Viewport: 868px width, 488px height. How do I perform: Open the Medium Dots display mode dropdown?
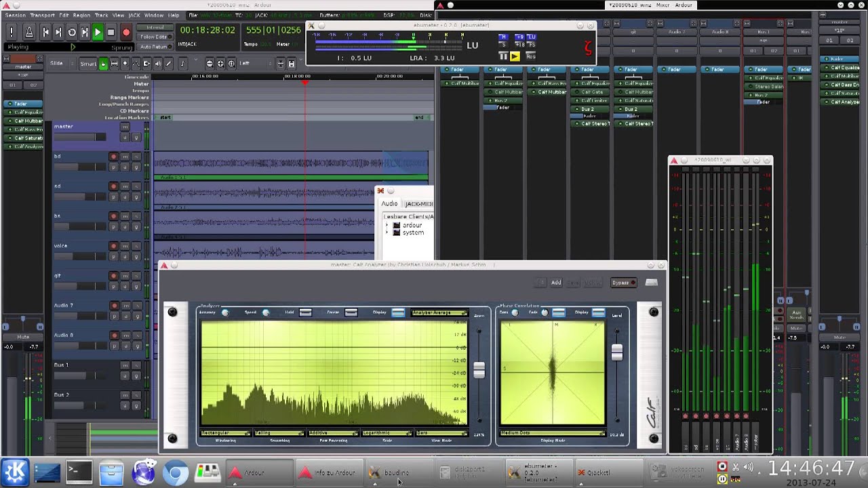[x=552, y=433]
